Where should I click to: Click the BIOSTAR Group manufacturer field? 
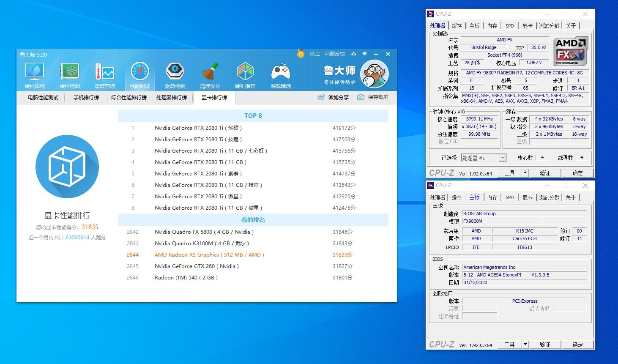tap(524, 213)
